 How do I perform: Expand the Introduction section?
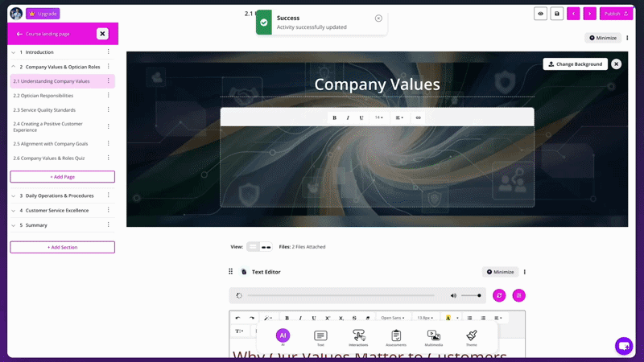click(13, 52)
